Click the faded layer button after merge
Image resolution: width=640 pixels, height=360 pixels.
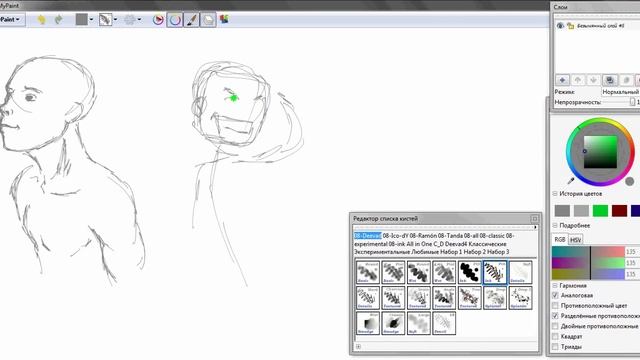pyautogui.click(x=626, y=80)
